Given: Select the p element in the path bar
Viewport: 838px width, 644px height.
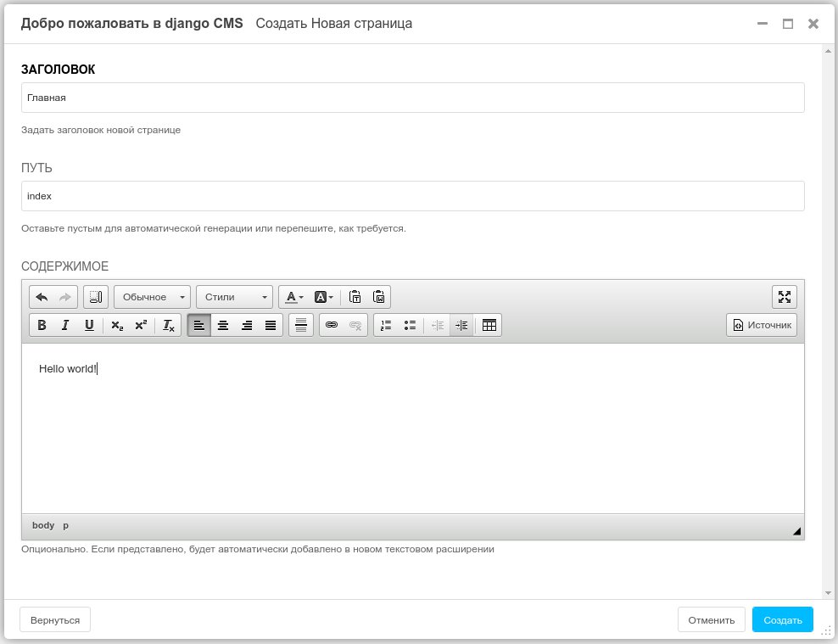Looking at the screenshot, I should pyautogui.click(x=66, y=525).
